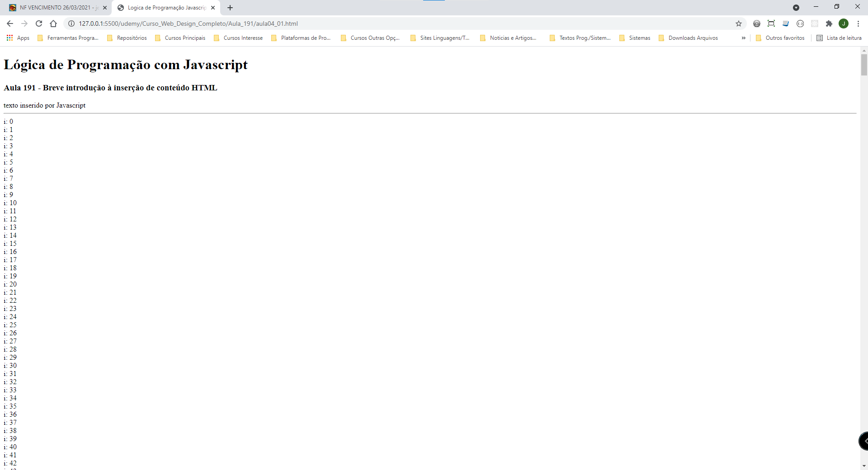
Task: Click the Aula 191 subtitle text
Action: click(110, 88)
